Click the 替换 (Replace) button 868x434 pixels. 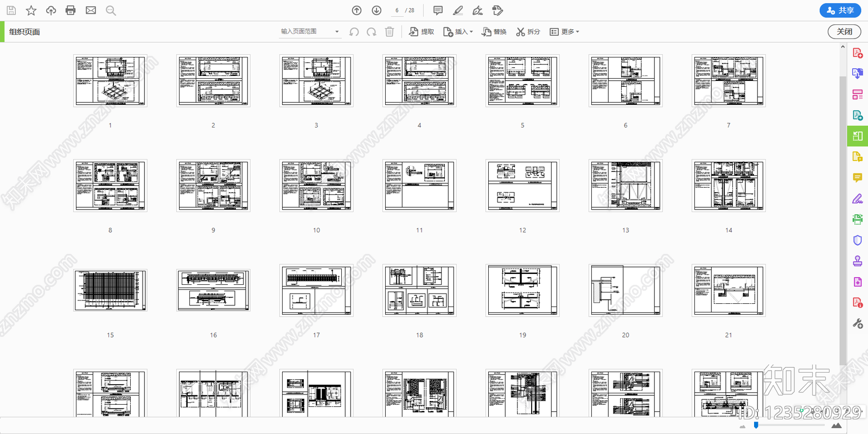[494, 32]
